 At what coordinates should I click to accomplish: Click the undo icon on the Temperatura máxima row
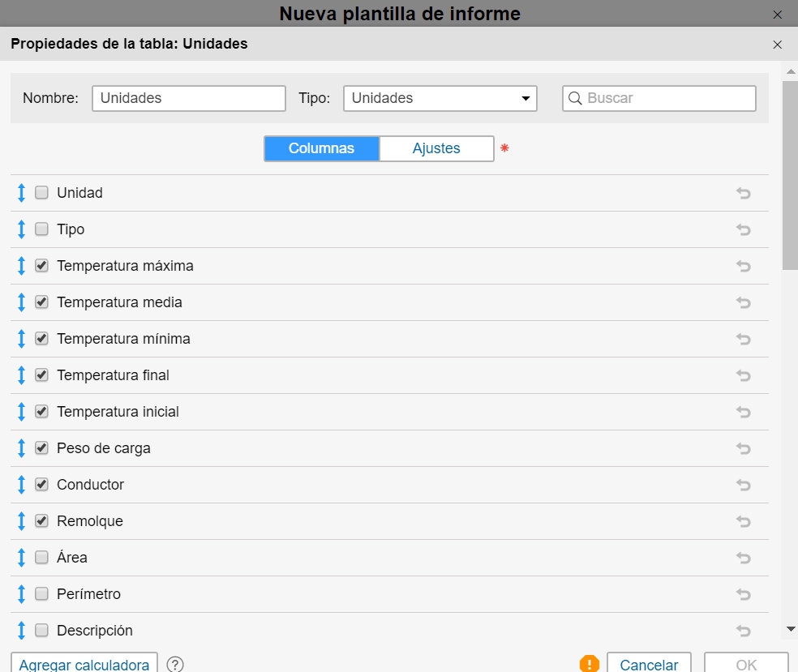pyautogui.click(x=743, y=266)
